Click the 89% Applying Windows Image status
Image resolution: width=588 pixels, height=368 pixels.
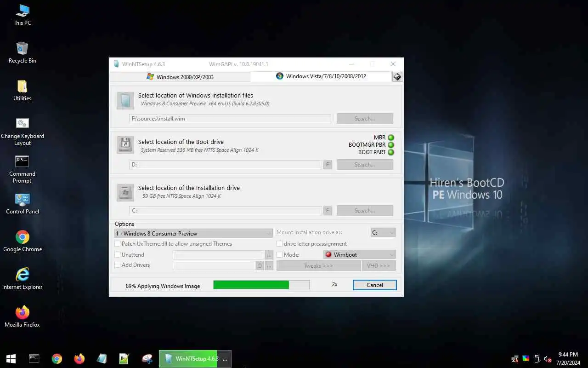[x=163, y=286]
